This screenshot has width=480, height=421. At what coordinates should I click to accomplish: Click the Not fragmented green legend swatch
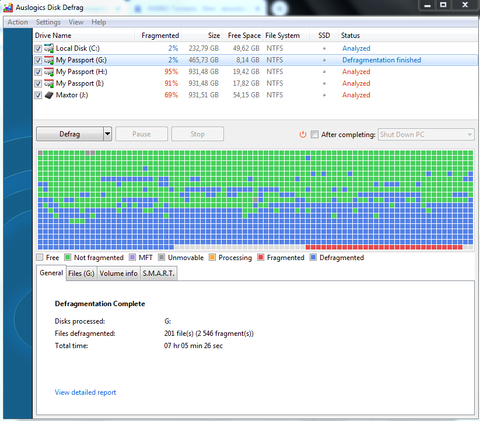[68, 257]
